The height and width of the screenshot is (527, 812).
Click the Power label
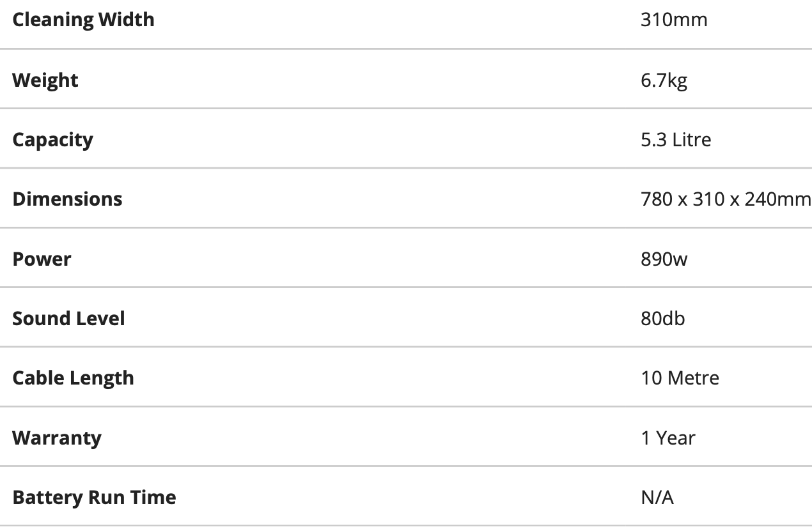(42, 259)
